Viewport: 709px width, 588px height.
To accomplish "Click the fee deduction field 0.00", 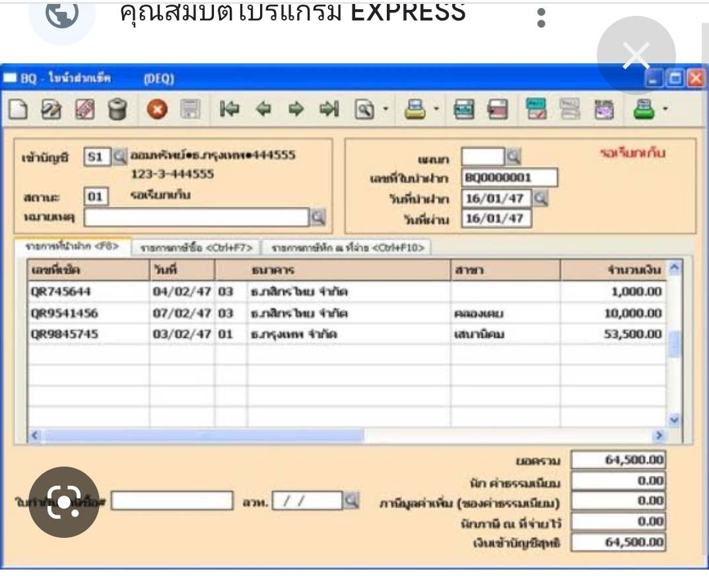I will pos(618,481).
